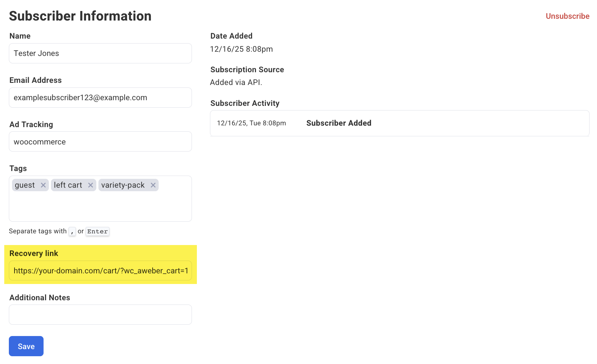The width and height of the screenshot is (597, 364).
Task: Select the left cart tag chip text
Action: tap(68, 185)
